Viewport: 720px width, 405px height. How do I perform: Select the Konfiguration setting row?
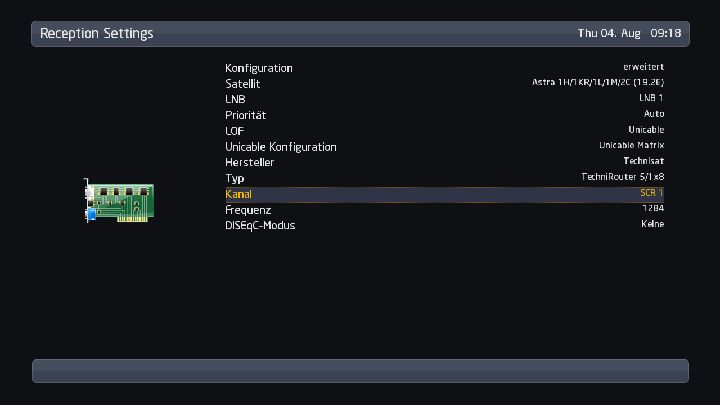(x=259, y=68)
